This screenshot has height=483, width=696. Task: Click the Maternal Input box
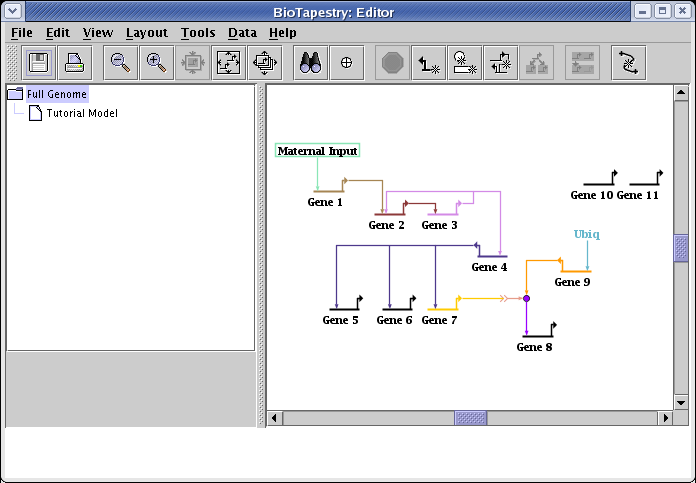click(x=317, y=151)
